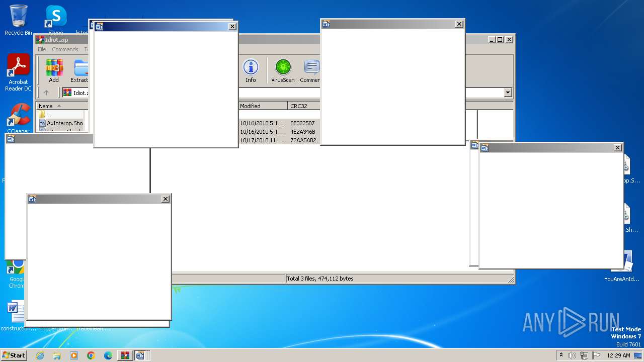644x362 pixels.
Task: Click the CRC32 value 72AA5AB2
Action: tap(303, 140)
